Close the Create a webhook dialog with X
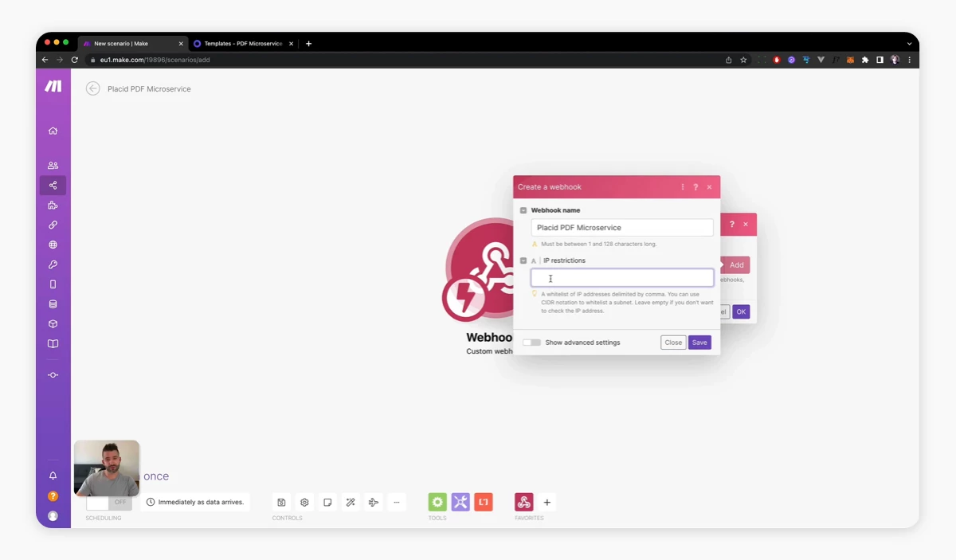This screenshot has width=956, height=560. pos(709,187)
